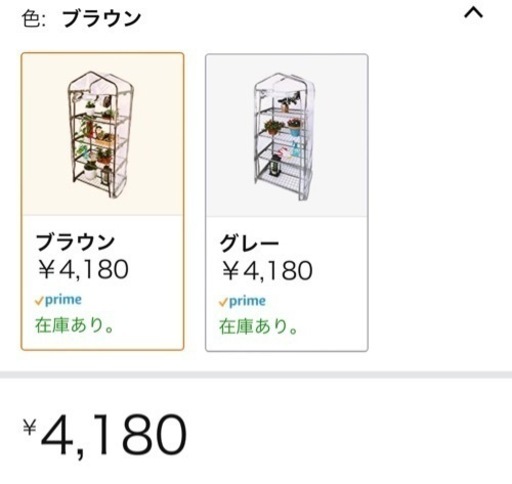Viewport: 512px width, 484px height.
Task: Click the prime badge under ブラウン
Action: click(x=58, y=300)
